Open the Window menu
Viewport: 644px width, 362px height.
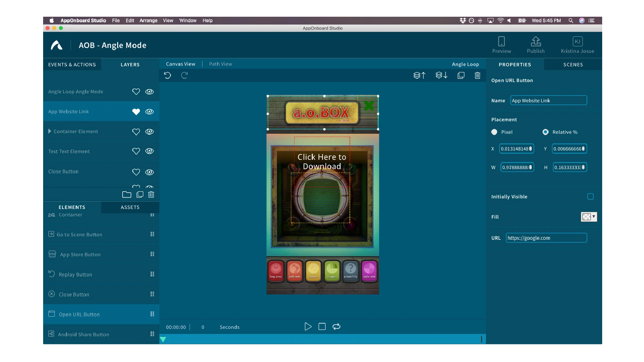pos(188,21)
